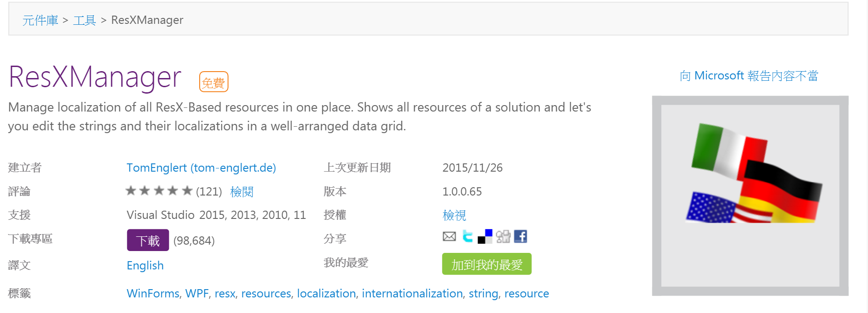Click the five-star rating stars

[159, 191]
